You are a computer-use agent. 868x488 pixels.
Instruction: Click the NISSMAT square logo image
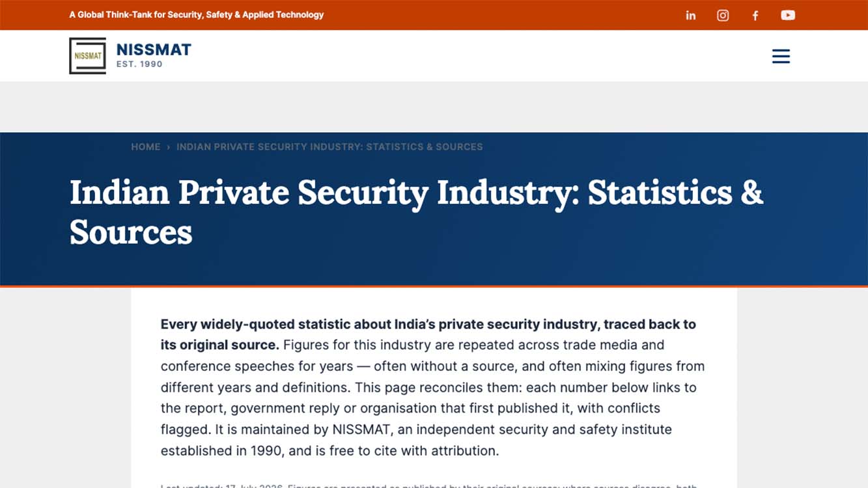[87, 56]
